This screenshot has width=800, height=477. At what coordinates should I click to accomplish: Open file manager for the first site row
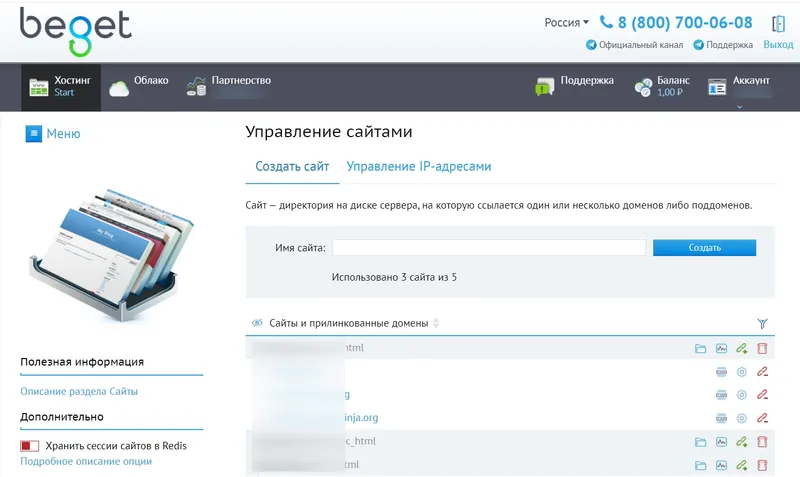(x=701, y=348)
